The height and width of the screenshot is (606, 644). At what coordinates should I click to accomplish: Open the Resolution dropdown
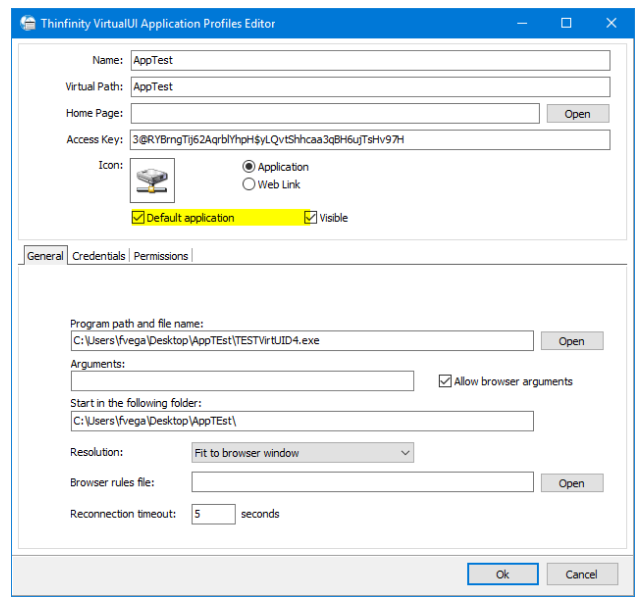(302, 453)
